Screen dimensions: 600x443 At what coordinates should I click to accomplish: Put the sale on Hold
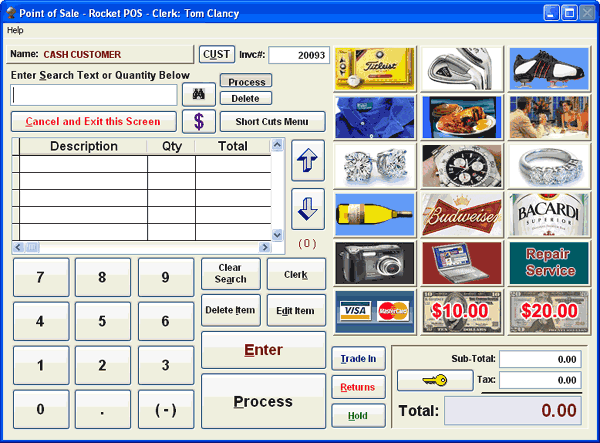coord(359,415)
